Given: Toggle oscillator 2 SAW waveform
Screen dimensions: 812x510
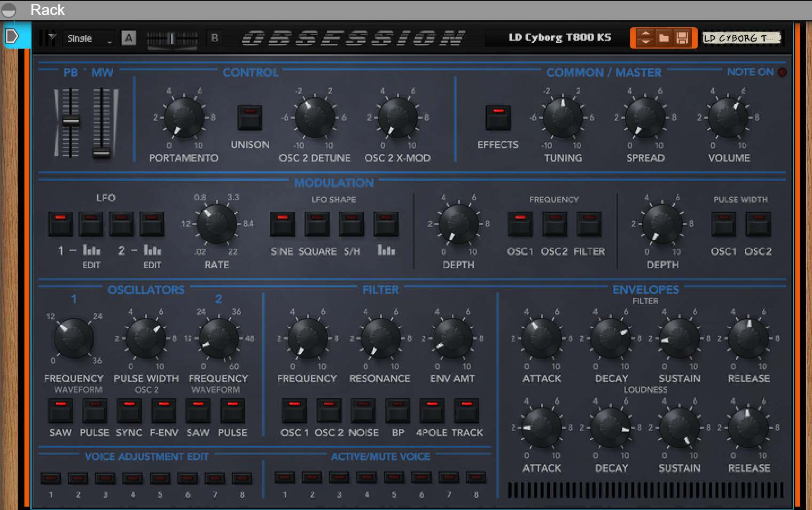Looking at the screenshot, I should [198, 411].
